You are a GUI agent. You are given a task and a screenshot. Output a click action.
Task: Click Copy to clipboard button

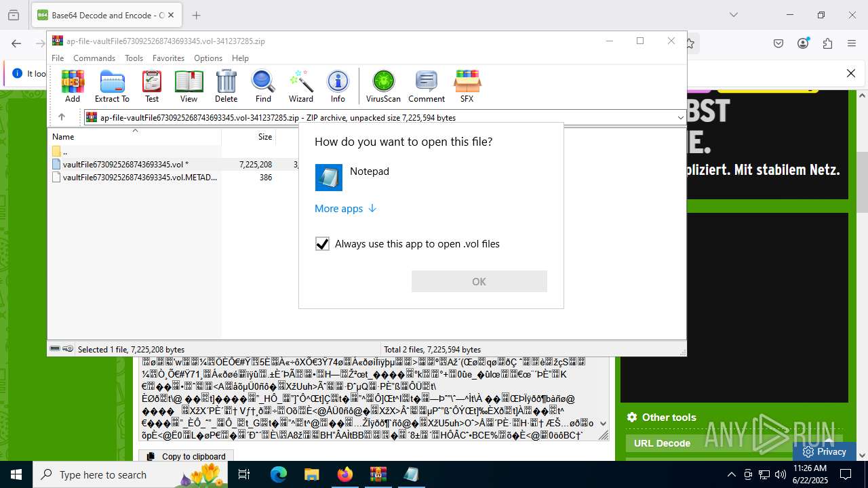pyautogui.click(x=186, y=457)
